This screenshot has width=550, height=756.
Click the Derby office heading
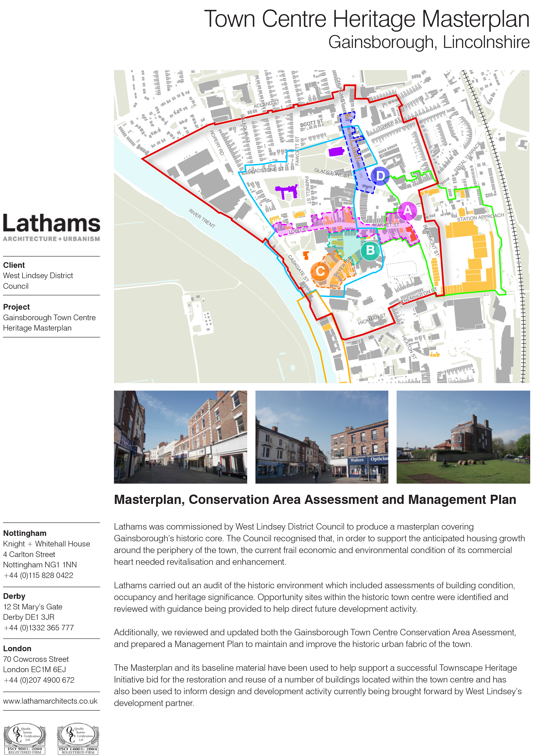(14, 596)
